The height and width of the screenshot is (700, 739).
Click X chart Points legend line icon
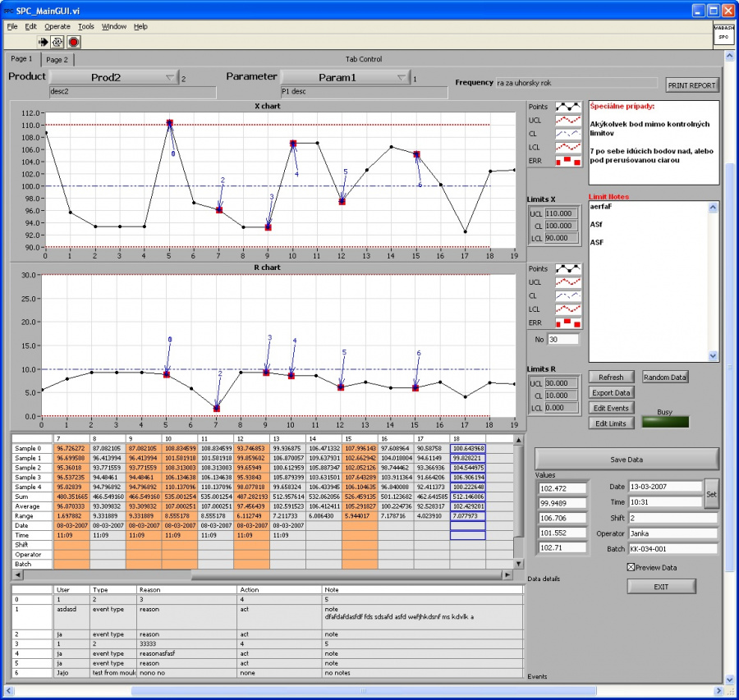point(568,107)
